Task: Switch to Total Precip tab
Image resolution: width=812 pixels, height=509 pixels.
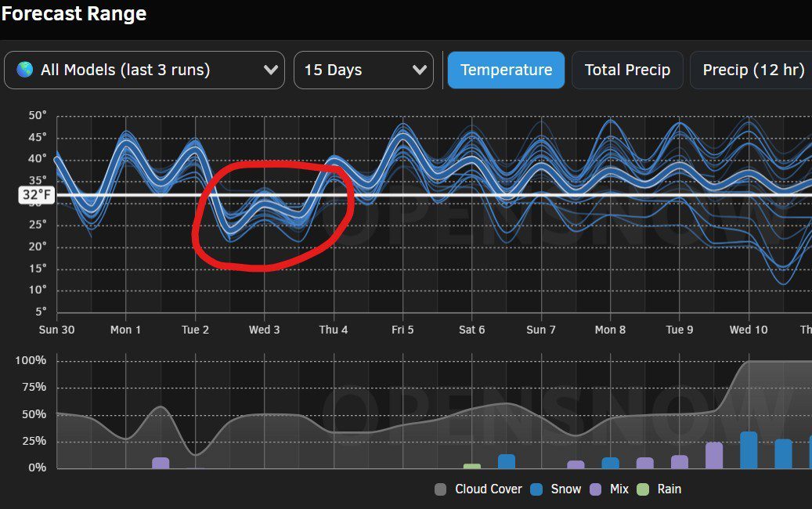Action: click(x=627, y=70)
